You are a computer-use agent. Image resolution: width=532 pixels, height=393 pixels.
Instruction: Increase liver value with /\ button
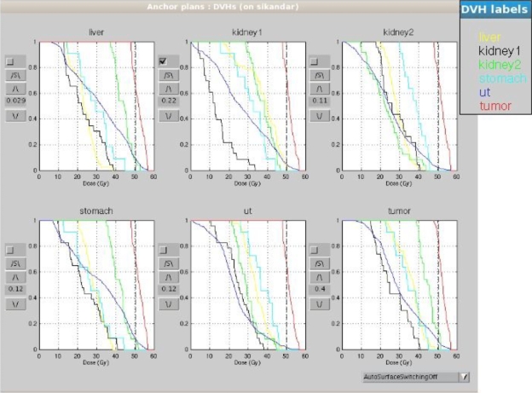15,89
